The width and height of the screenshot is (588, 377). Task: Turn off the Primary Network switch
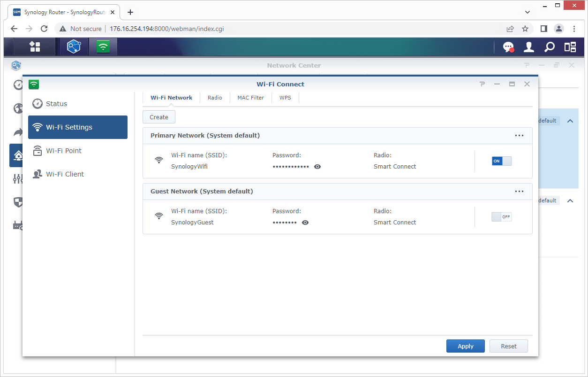click(502, 161)
